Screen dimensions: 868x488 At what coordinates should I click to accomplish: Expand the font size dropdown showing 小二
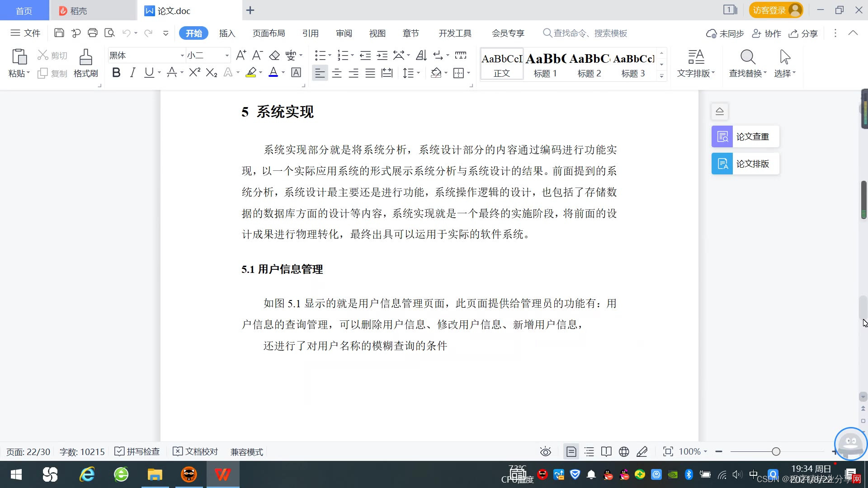click(227, 56)
